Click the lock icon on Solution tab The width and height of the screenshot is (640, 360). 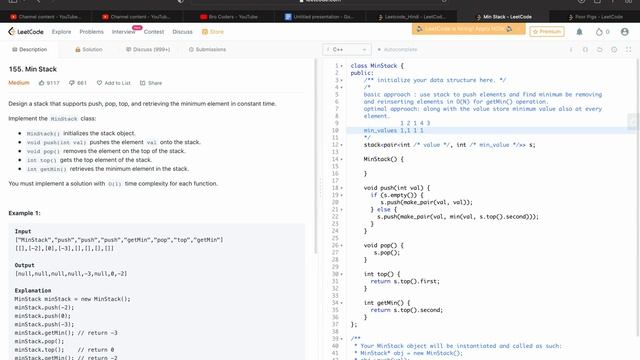[78, 49]
